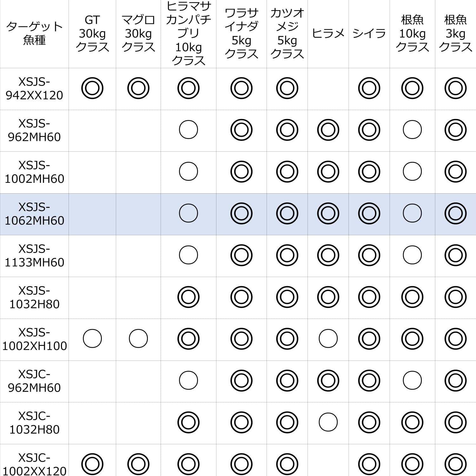Click the ヒラメ double-circle in the highlighted XSJS-1062MH60 row
Viewport: 476px width, 476px height.
(328, 213)
